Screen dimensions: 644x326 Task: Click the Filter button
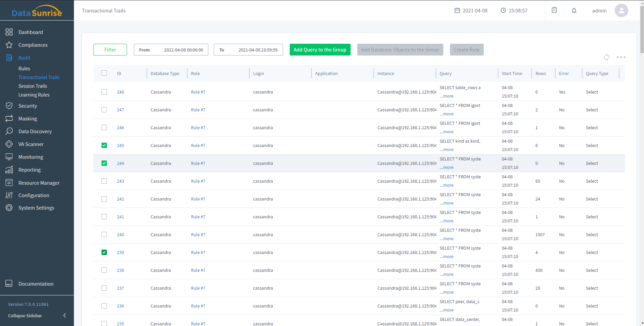(110, 50)
